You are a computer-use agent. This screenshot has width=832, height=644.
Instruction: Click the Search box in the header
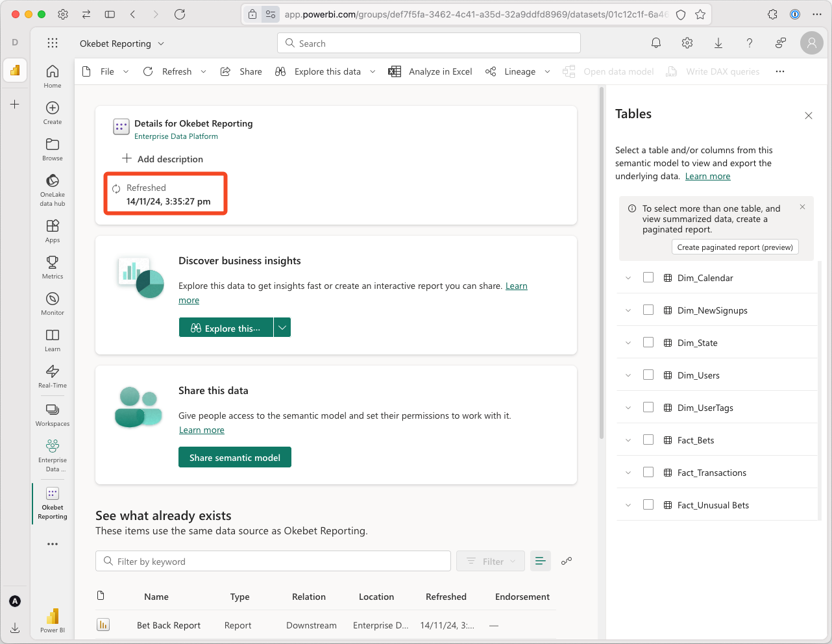coord(429,43)
